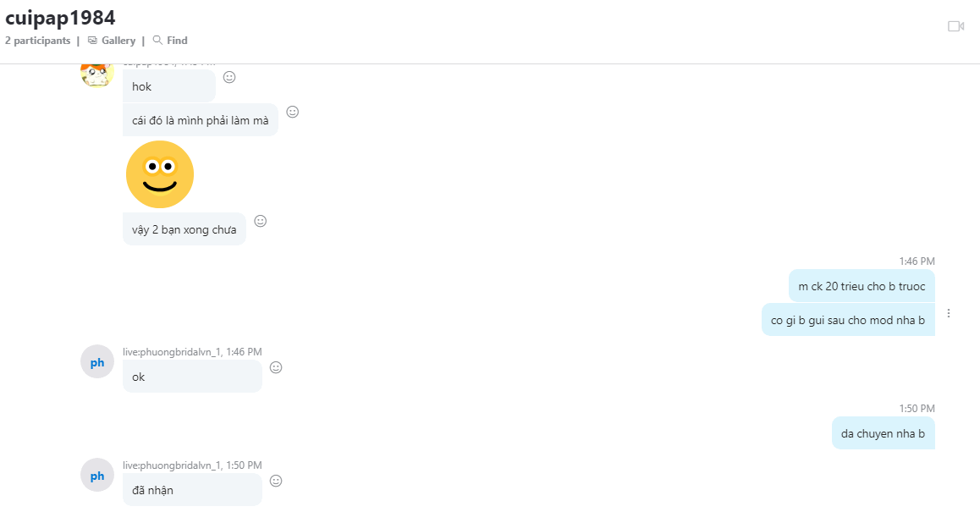The width and height of the screenshot is (980, 512).
Task: Open the "ph" avatar beside "đã nhận"
Action: pyautogui.click(x=97, y=475)
